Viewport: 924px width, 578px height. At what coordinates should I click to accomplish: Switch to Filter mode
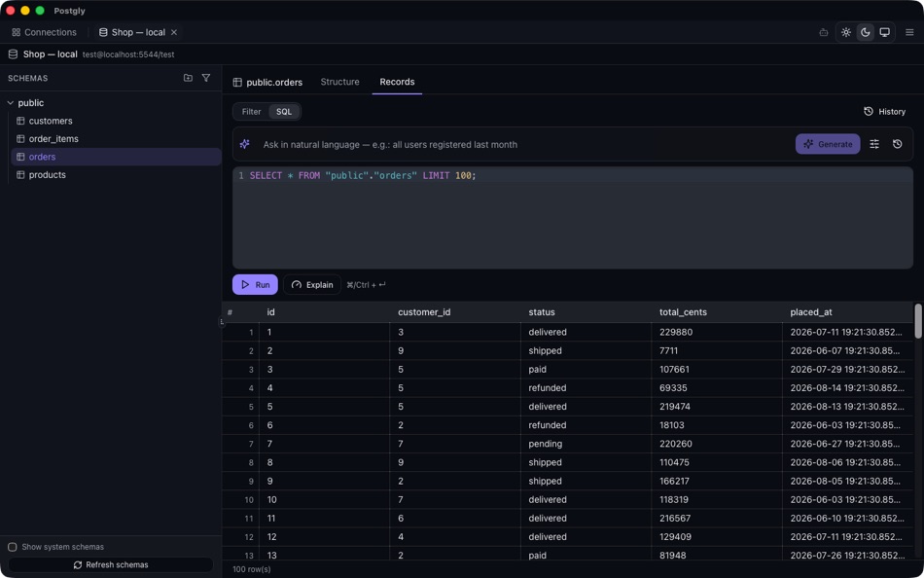251,112
